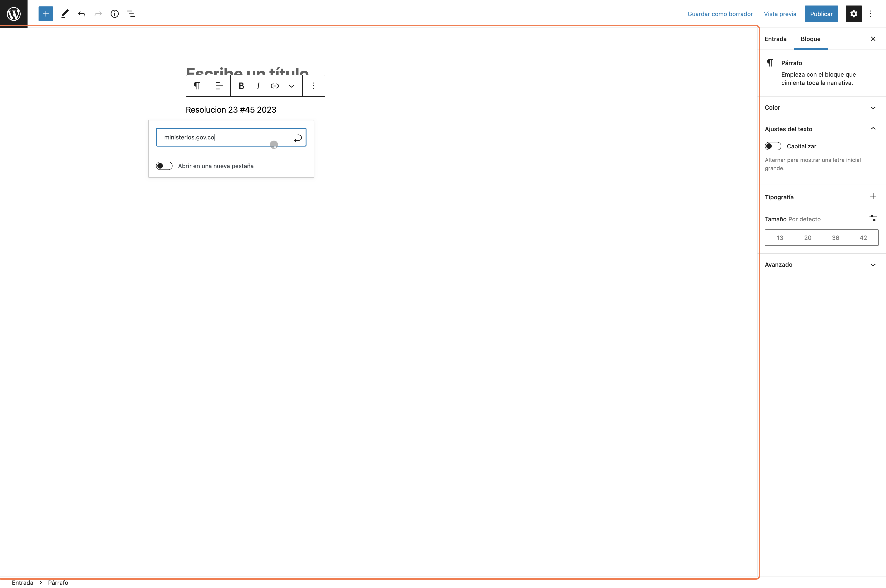Click the Publicar button
Viewport: 886px width, 588px height.
click(821, 14)
